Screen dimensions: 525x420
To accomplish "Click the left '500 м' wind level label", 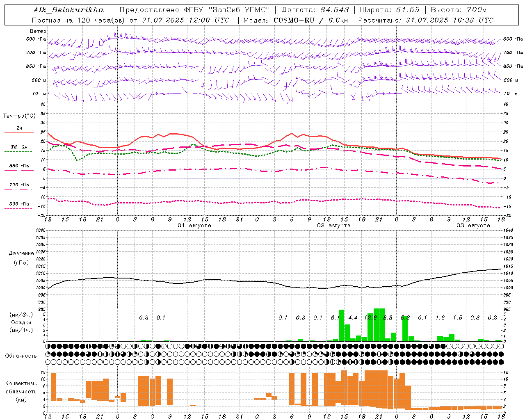I will coord(39,80).
